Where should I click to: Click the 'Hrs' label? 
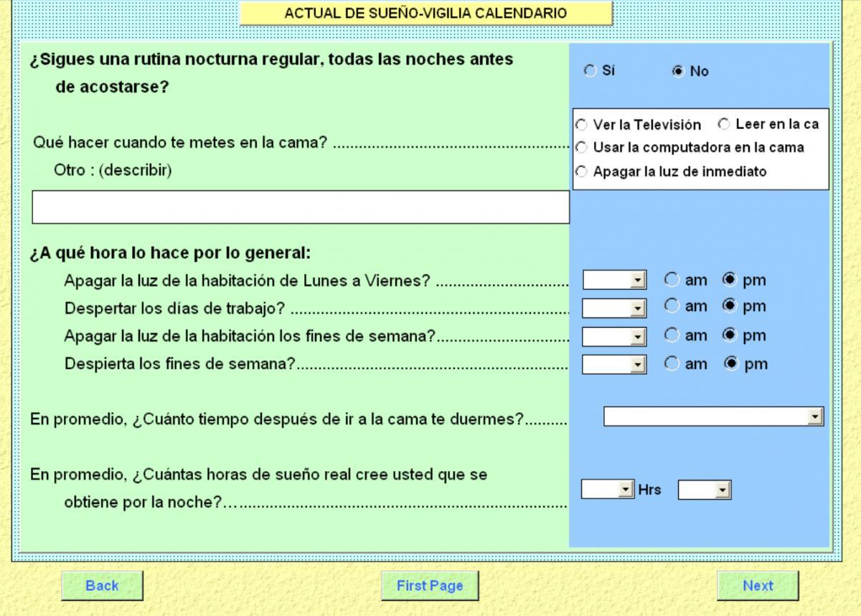tap(650, 490)
